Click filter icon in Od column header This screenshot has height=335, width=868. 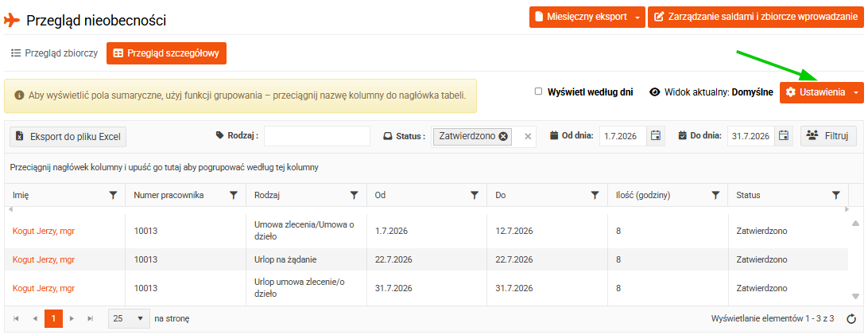(475, 195)
